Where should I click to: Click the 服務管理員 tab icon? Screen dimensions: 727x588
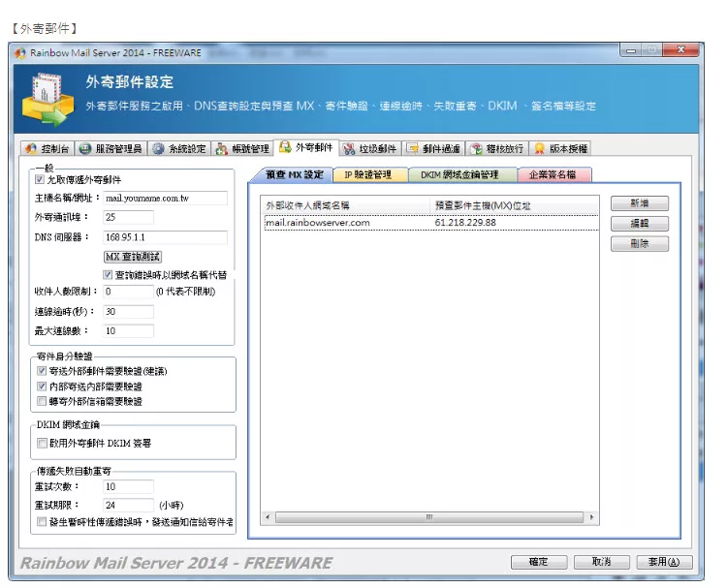pos(86,149)
